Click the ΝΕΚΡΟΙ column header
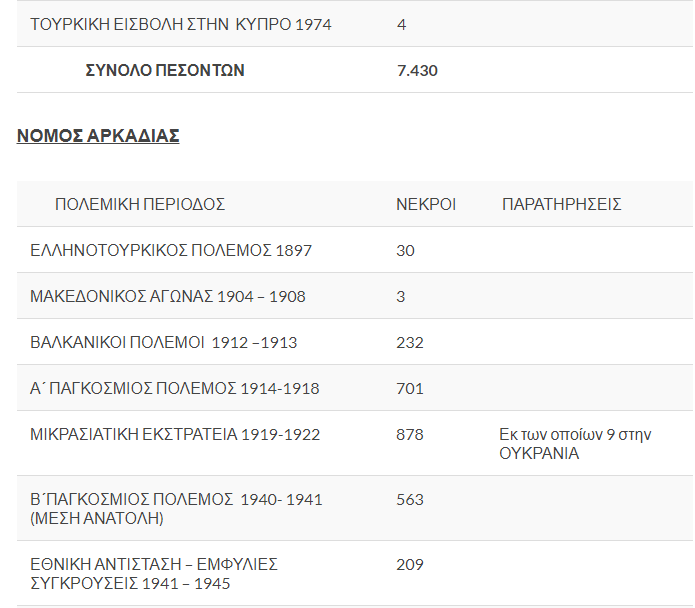 click(426, 204)
